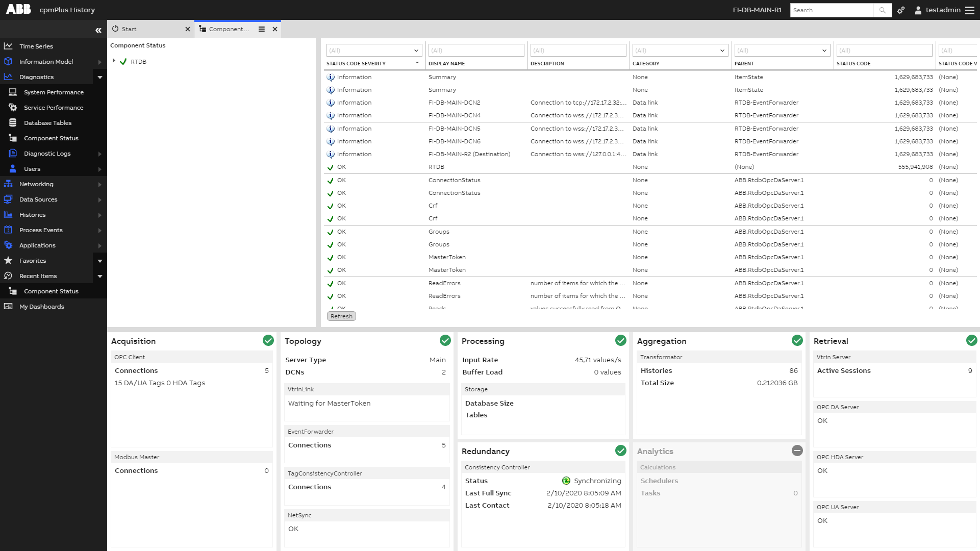Click the search magnifier icon
This screenshot has width=980, height=551.
coord(882,10)
